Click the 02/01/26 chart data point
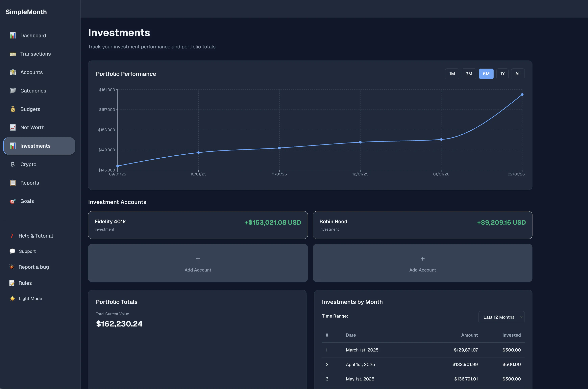 point(522,94)
